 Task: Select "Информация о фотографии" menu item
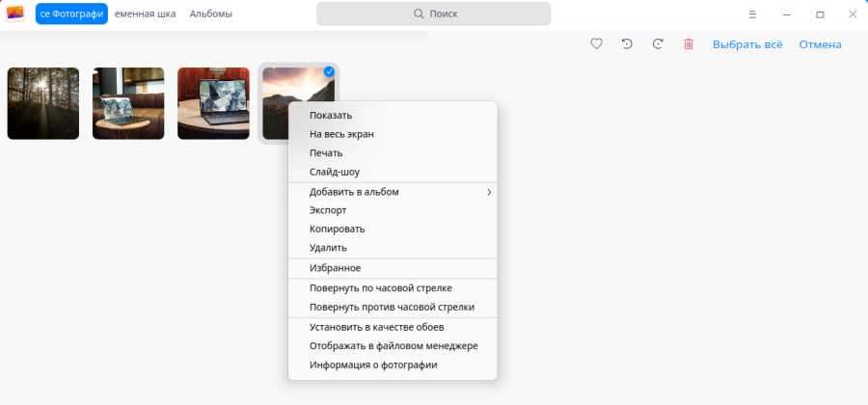[x=373, y=365]
